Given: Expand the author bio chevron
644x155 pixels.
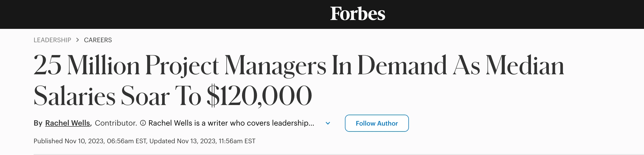Looking at the screenshot, I should pyautogui.click(x=328, y=123).
